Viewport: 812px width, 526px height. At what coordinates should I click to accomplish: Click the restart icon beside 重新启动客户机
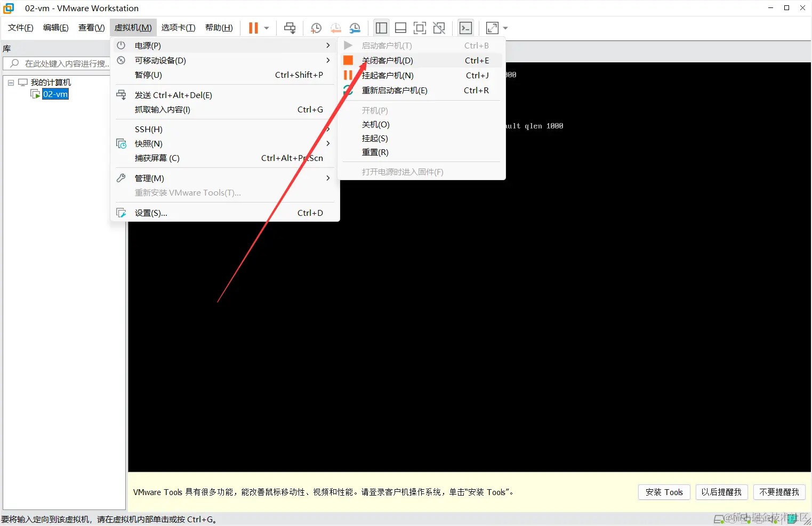[x=348, y=90]
